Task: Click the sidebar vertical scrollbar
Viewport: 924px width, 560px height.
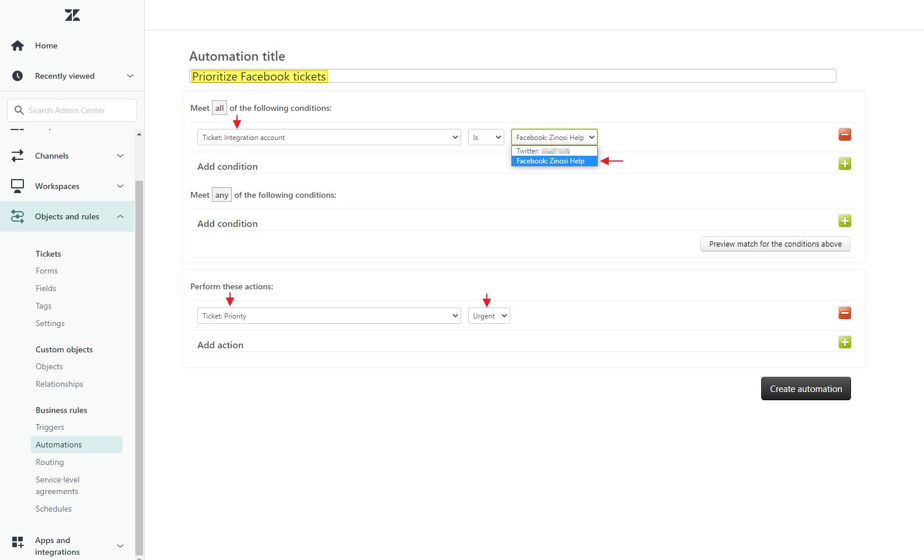Action: point(139,367)
